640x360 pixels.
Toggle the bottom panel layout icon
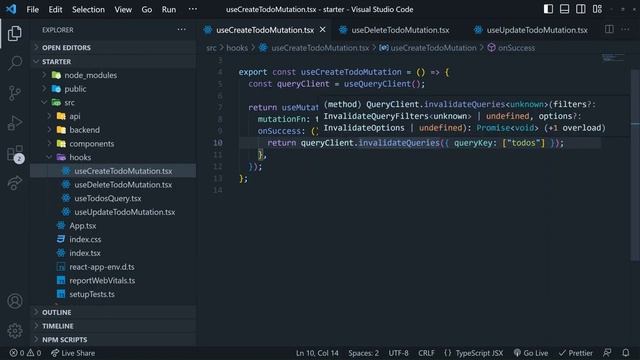pyautogui.click(x=564, y=9)
